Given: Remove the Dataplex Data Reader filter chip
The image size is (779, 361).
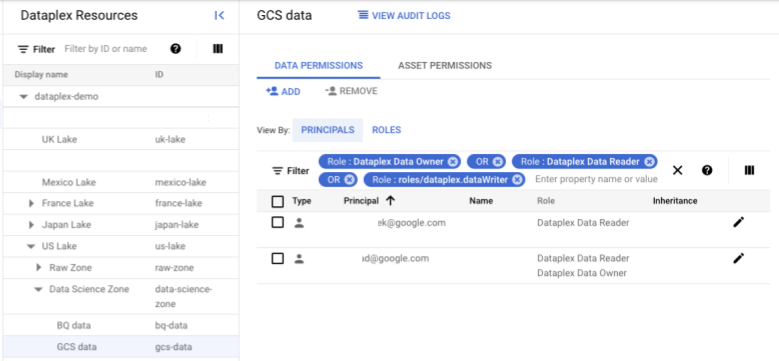Looking at the screenshot, I should click(x=649, y=162).
